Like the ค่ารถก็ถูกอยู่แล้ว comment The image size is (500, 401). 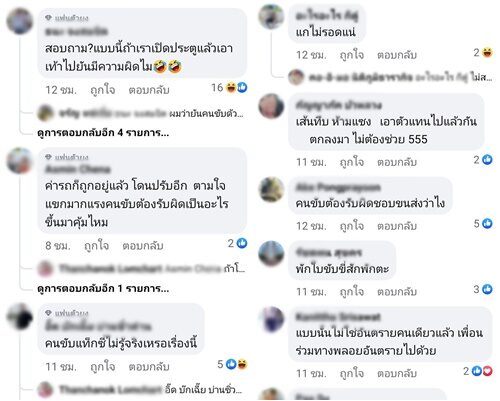pyautogui.click(x=97, y=246)
